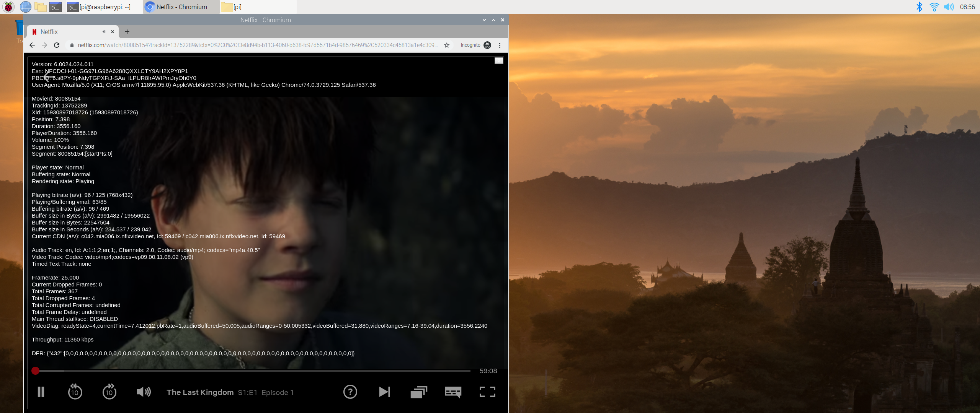
Task: Click the player back arrow
Action: tap(48, 76)
